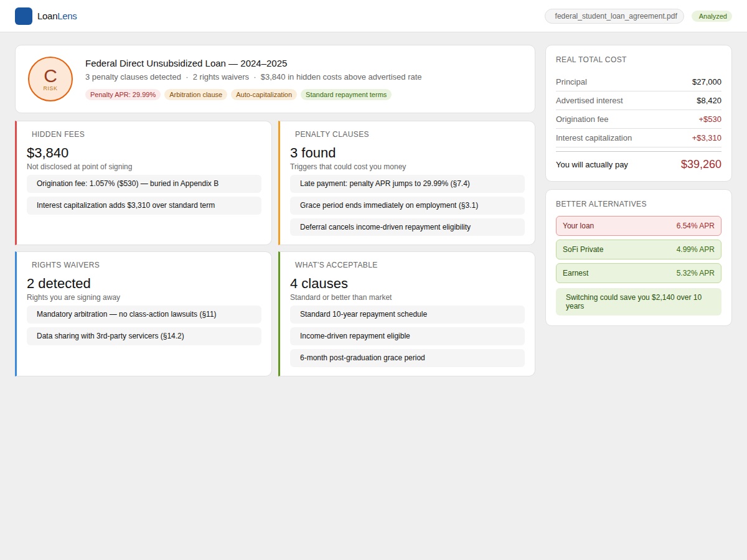Click the 3 found count
The image size is (747, 560).
(x=313, y=152)
